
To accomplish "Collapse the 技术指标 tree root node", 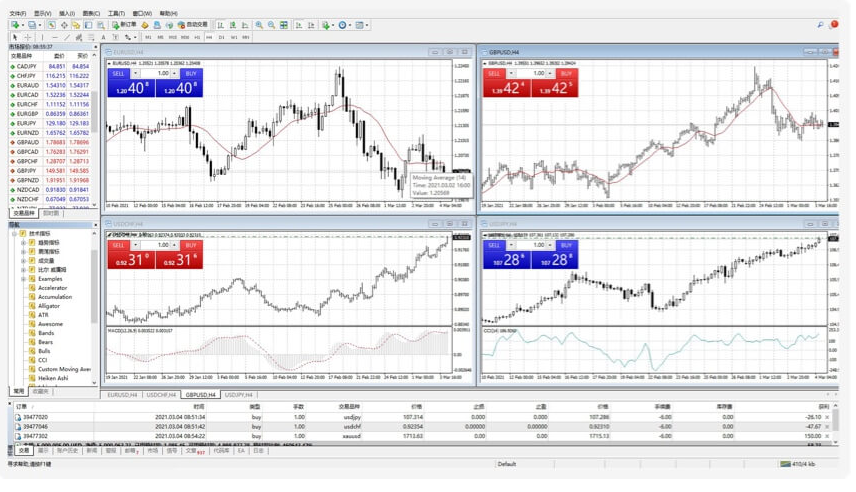I will [x=13, y=233].
